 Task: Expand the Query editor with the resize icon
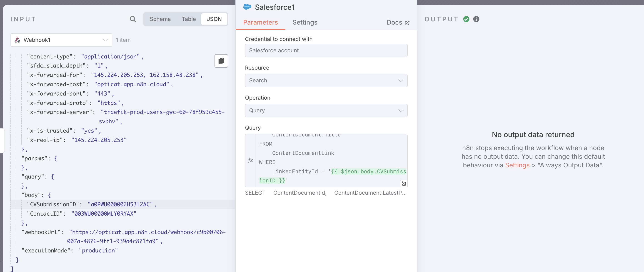pos(404,184)
